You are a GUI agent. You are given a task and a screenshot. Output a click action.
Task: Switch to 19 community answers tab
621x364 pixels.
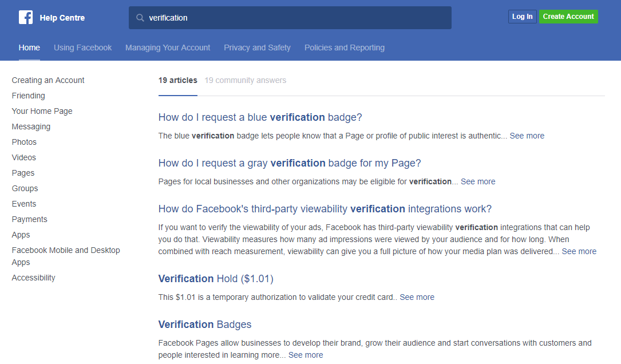coord(245,80)
